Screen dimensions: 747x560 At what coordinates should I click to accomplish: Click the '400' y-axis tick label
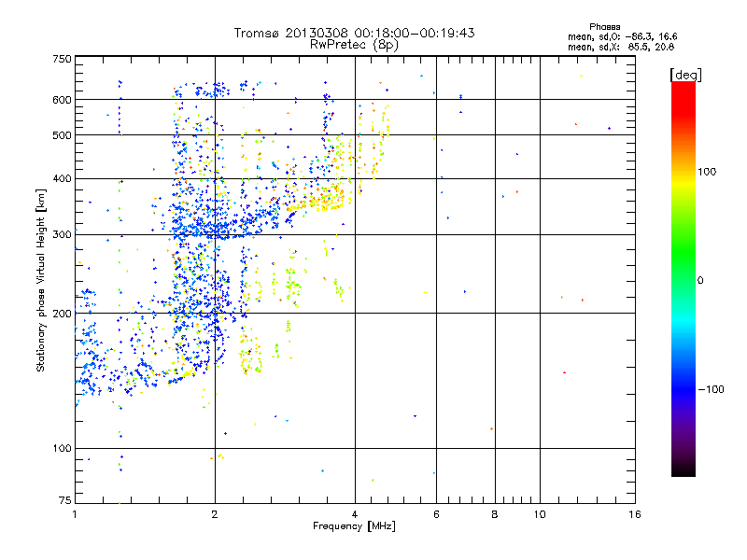tap(62, 178)
